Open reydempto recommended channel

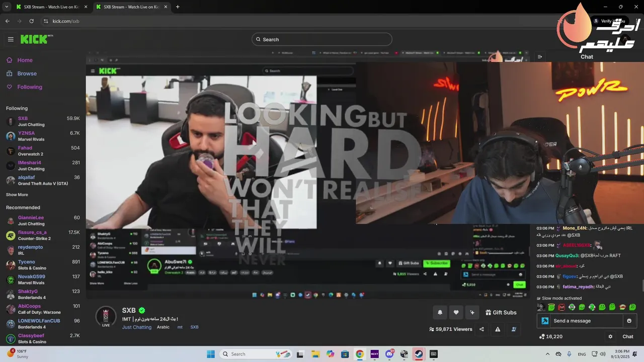[43, 250]
